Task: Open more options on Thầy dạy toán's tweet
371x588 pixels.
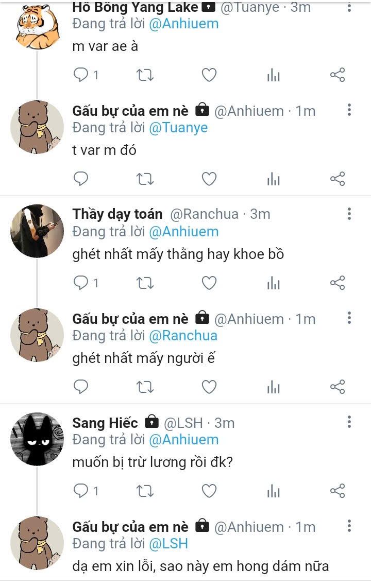Action: click(349, 214)
